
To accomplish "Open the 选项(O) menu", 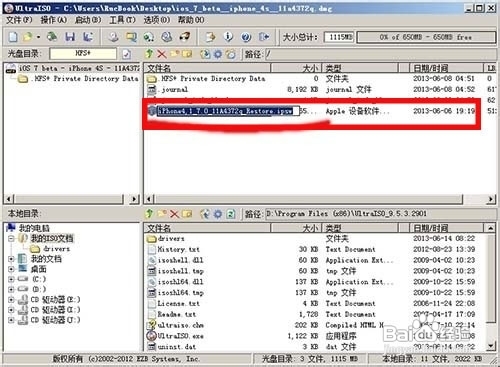I will [x=157, y=20].
